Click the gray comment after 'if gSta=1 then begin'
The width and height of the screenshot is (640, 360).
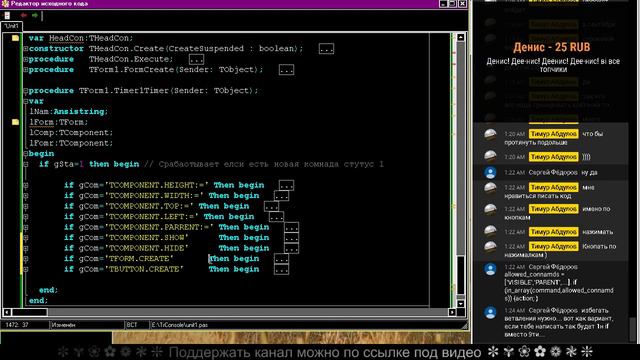pos(264,164)
